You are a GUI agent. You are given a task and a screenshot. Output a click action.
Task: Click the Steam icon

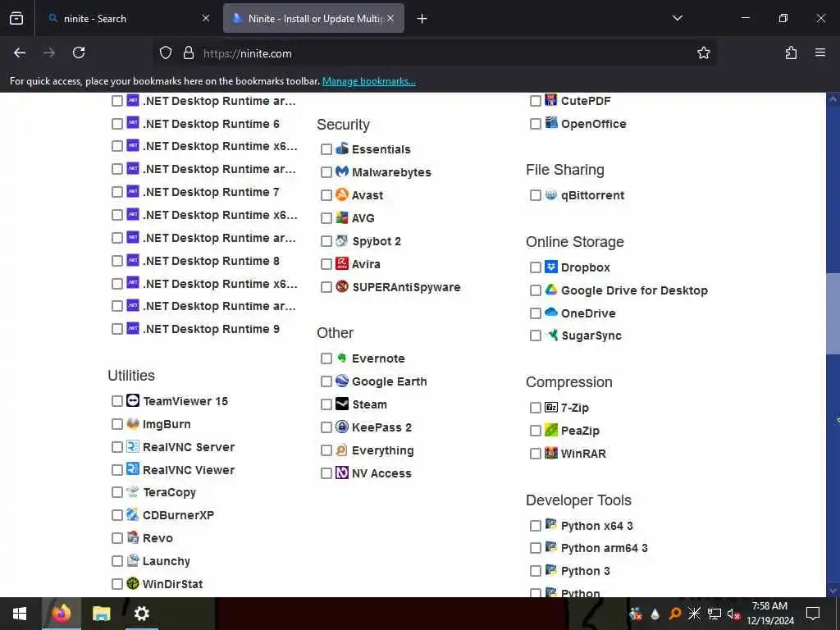342,404
